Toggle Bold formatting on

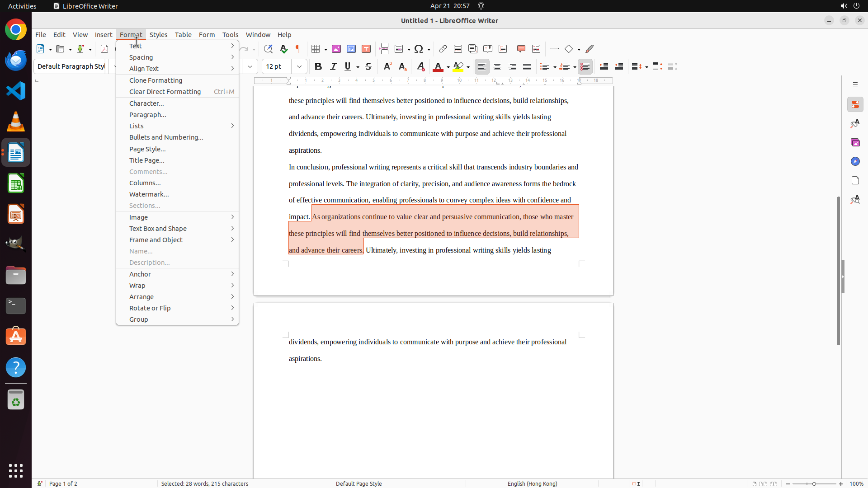pos(318,66)
